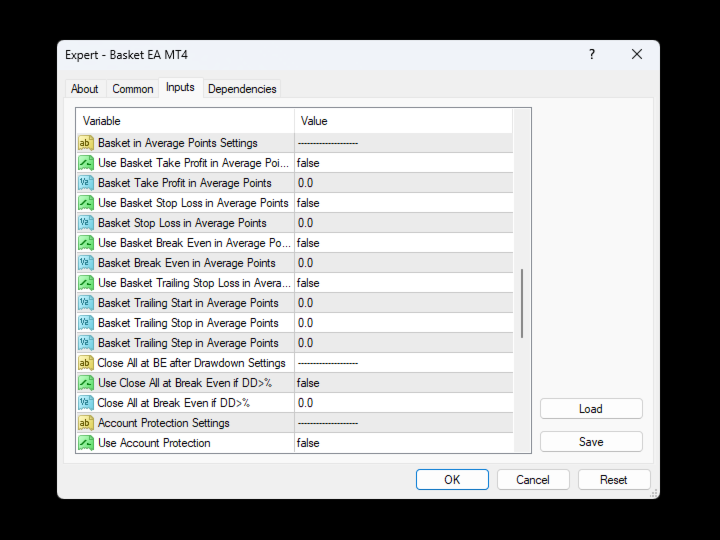This screenshot has height=540, width=720.
Task: Reset inputs with the Reset button
Action: tap(614, 480)
